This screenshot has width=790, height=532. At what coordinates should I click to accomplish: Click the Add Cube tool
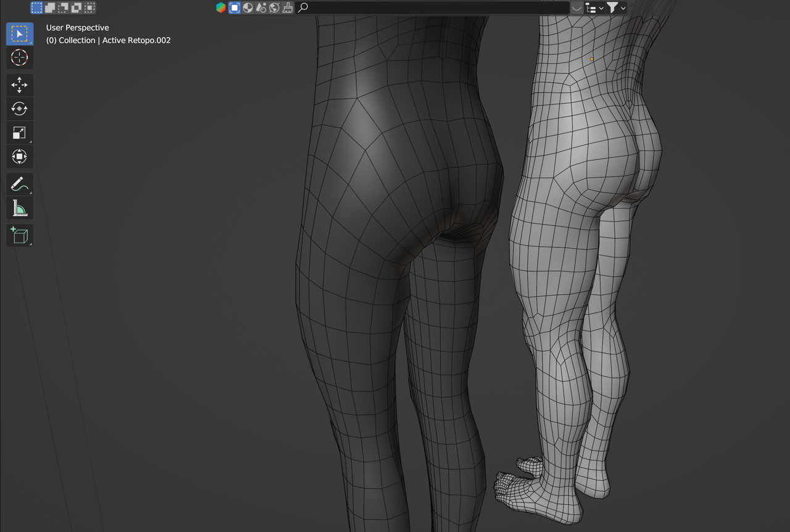pyautogui.click(x=19, y=236)
